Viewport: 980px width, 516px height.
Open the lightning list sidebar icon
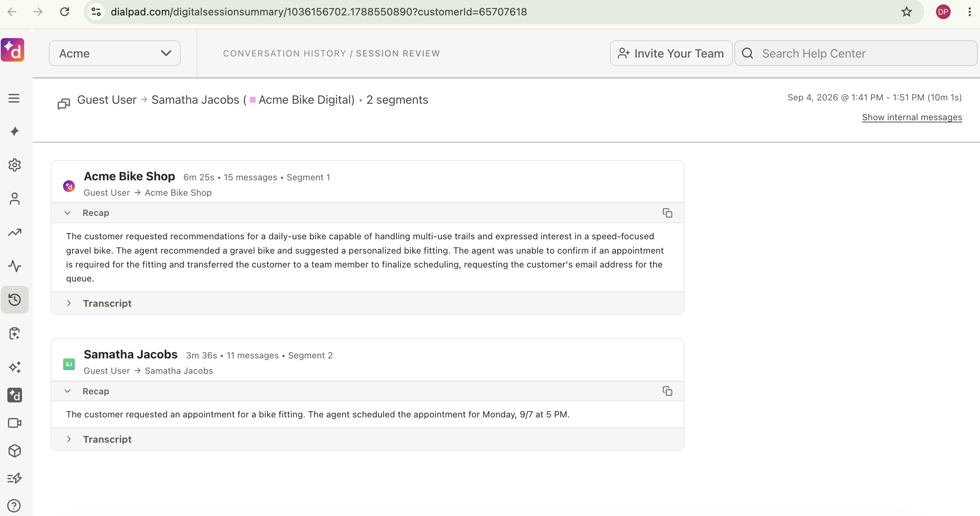point(14,478)
